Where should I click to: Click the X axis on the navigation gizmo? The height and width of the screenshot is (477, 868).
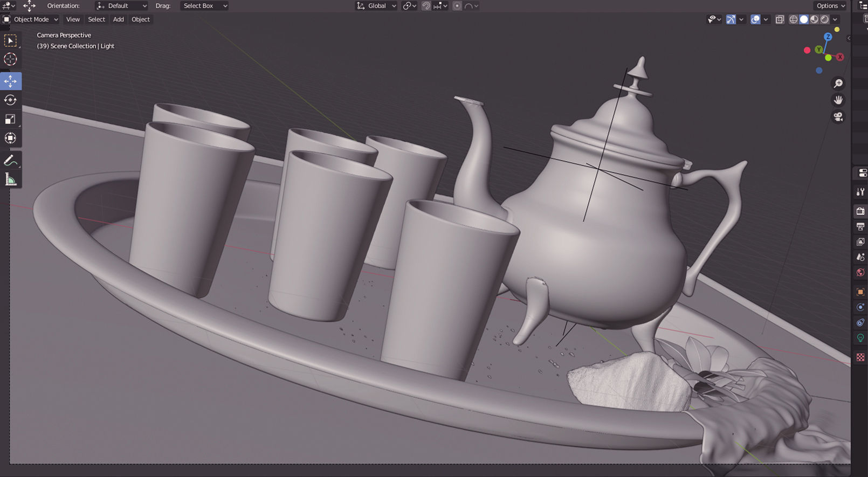point(840,57)
